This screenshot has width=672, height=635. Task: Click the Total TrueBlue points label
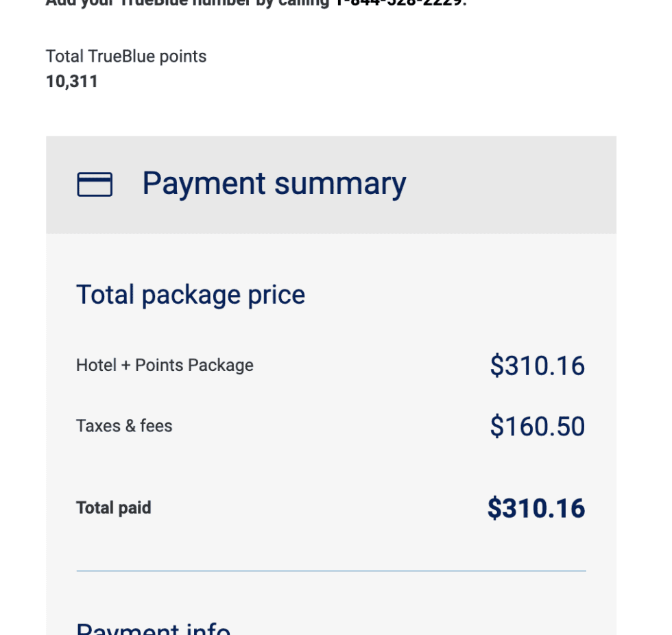[126, 56]
